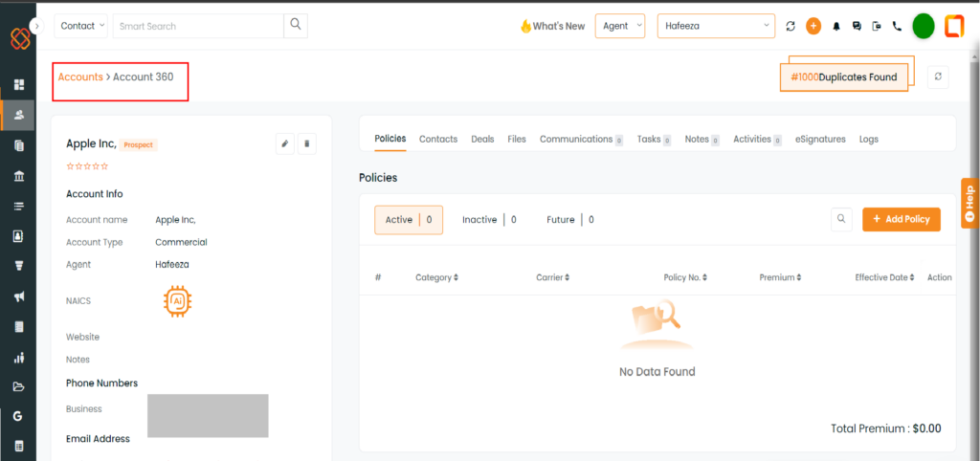This screenshot has width=980, height=461.
Task: Click the edit pencil icon for Apple Inc
Action: point(284,144)
